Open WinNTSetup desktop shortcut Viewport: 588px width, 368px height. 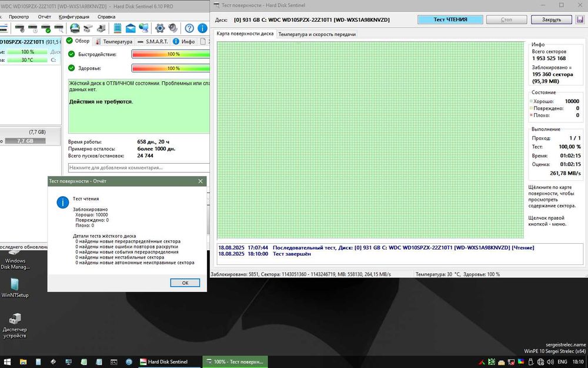click(x=15, y=288)
